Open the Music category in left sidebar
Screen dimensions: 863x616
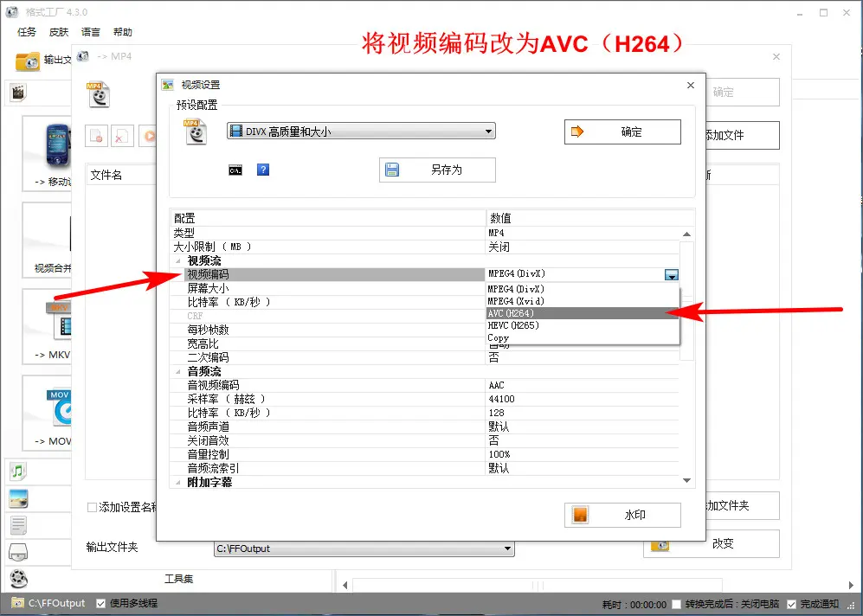pos(18,471)
